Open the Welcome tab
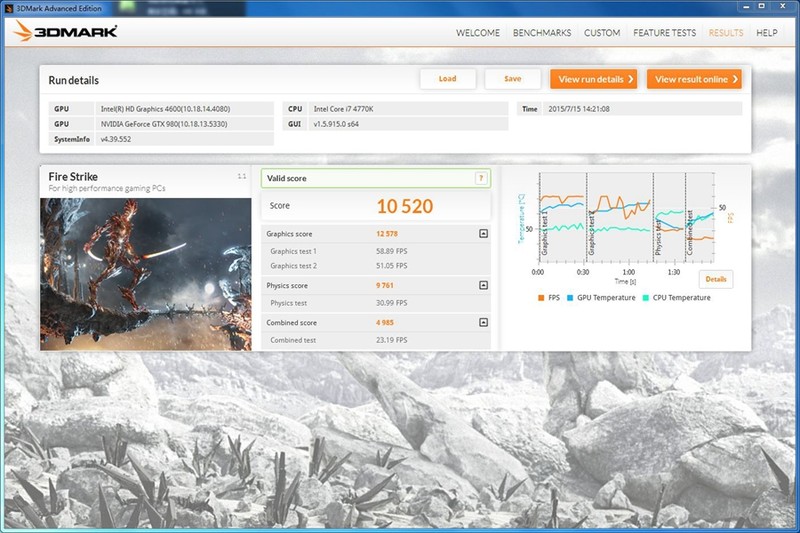The width and height of the screenshot is (800, 533). 478,33
